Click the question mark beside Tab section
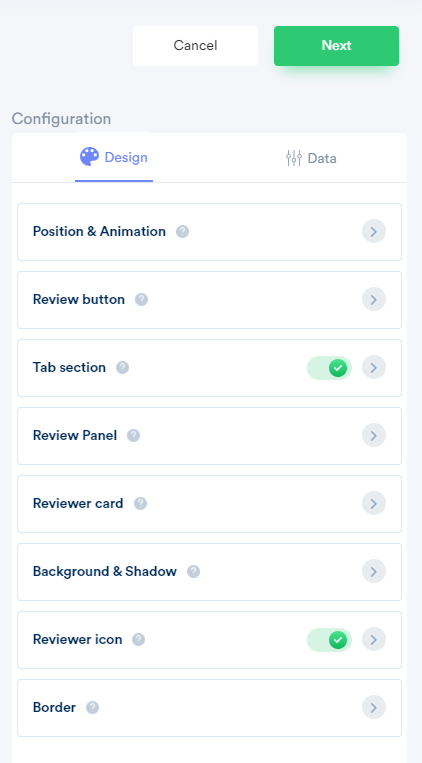The width and height of the screenshot is (422, 763). click(x=123, y=367)
